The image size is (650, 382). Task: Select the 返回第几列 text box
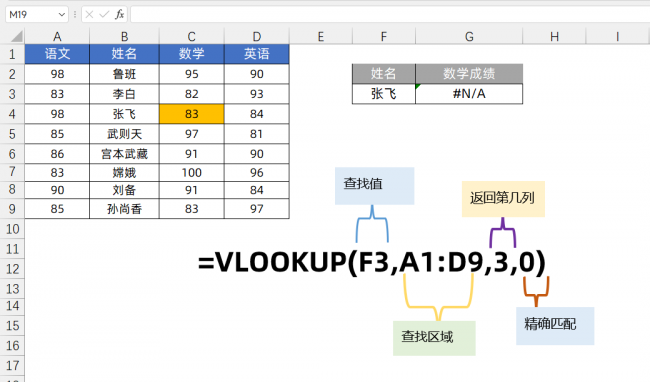pyautogui.click(x=503, y=199)
